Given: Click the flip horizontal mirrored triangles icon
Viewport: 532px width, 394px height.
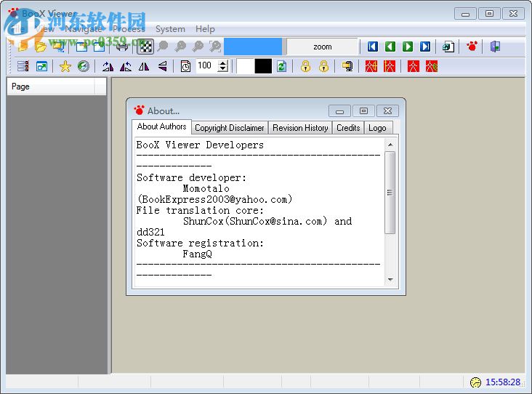Looking at the screenshot, I should [x=144, y=66].
